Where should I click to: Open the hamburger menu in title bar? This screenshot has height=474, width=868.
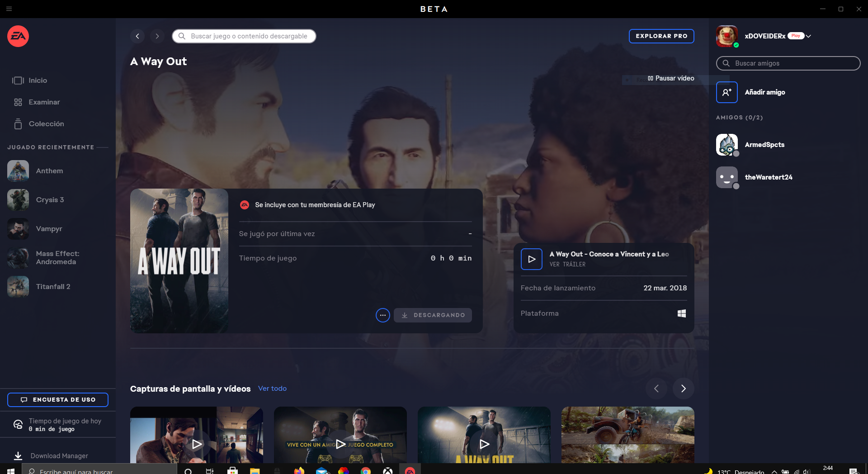click(9, 9)
